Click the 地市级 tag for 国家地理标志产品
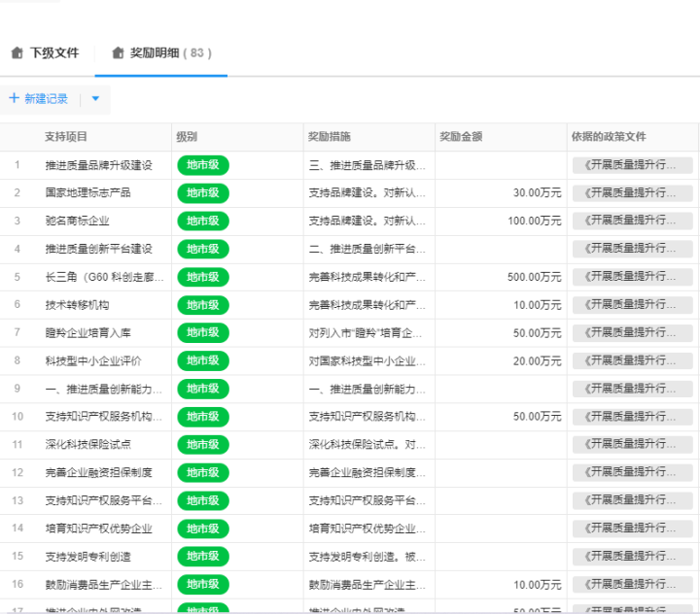This screenshot has width=700, height=614. tap(203, 193)
